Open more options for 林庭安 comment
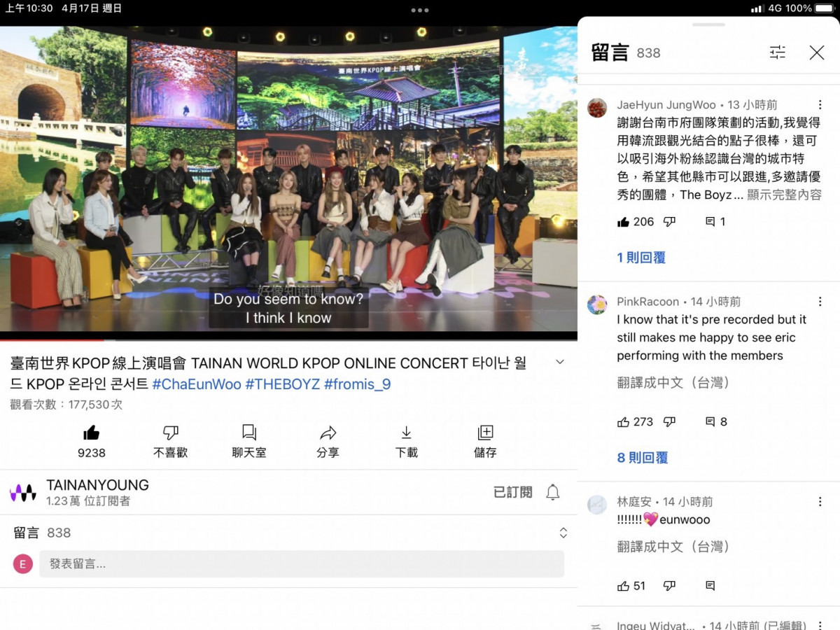The image size is (840, 630). click(x=820, y=502)
